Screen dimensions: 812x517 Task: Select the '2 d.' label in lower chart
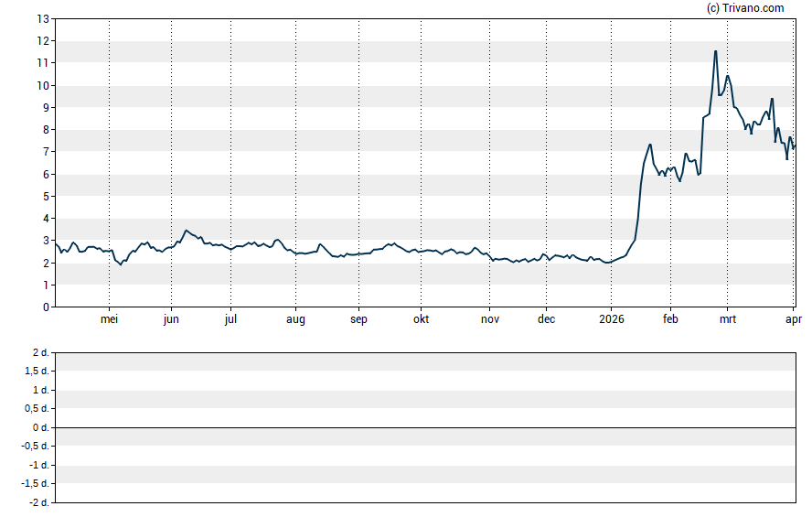(x=40, y=353)
